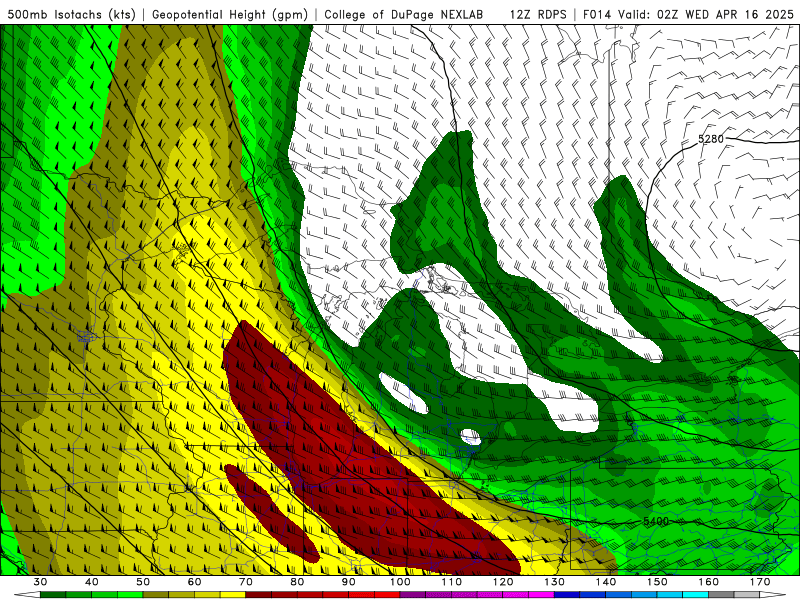The height and width of the screenshot is (600, 800).
Task: Select the bright green 45-50 kt swatch
Action: click(130, 595)
